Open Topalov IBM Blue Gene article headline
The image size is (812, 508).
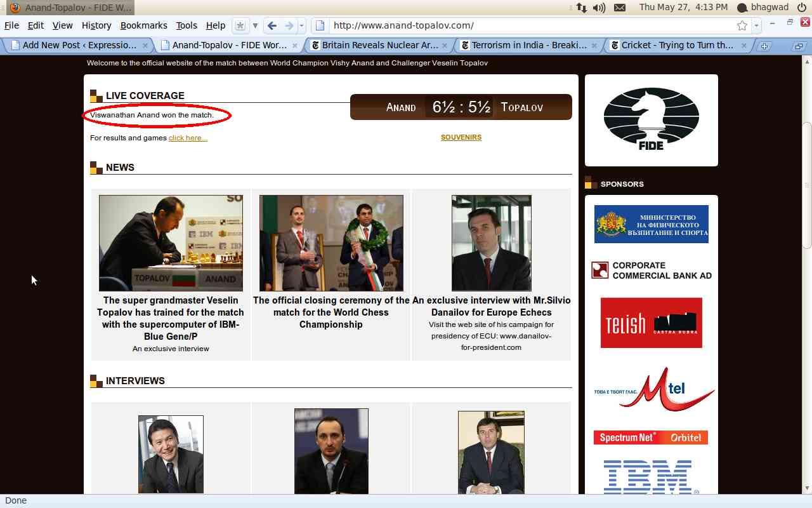(x=171, y=318)
